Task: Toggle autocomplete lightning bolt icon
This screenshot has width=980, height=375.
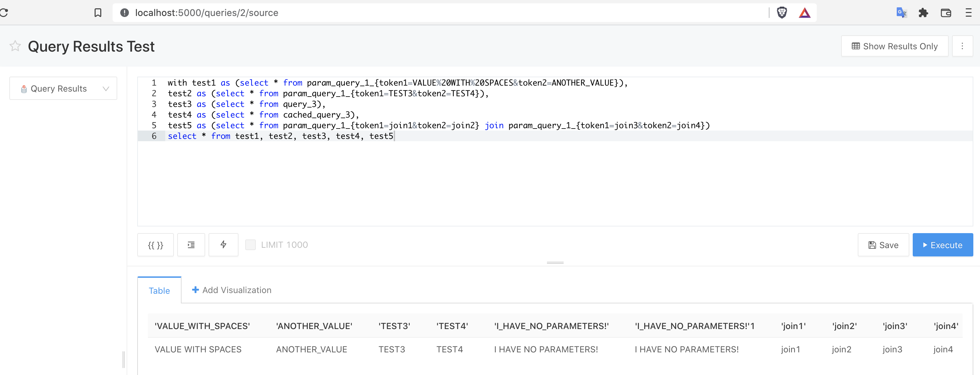Action: (223, 245)
